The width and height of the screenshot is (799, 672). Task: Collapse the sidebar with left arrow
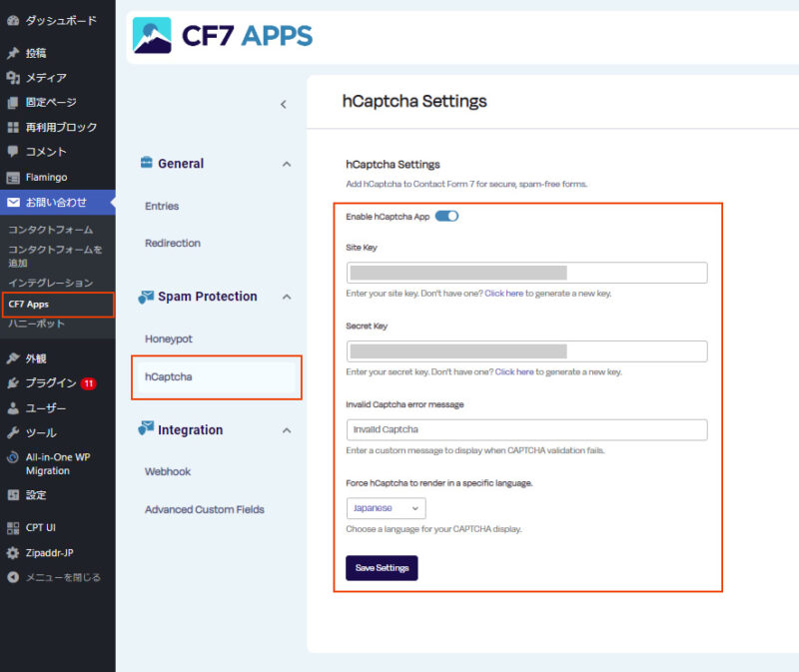tap(283, 104)
